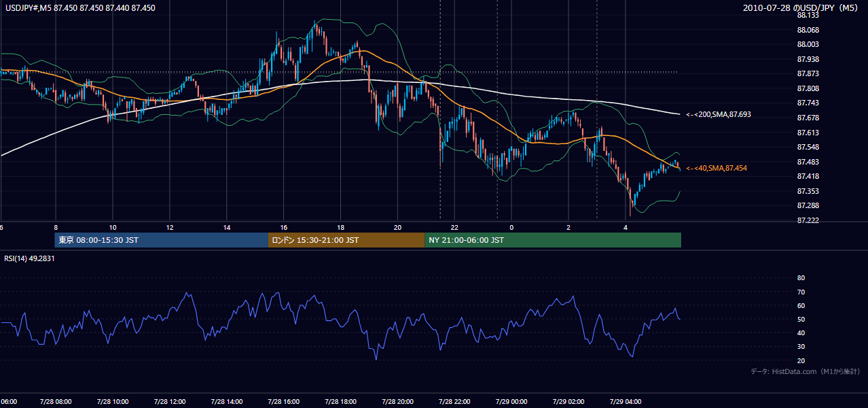The image size is (868, 408).
Task: Click price level 87.353 on the axis
Action: (x=808, y=191)
